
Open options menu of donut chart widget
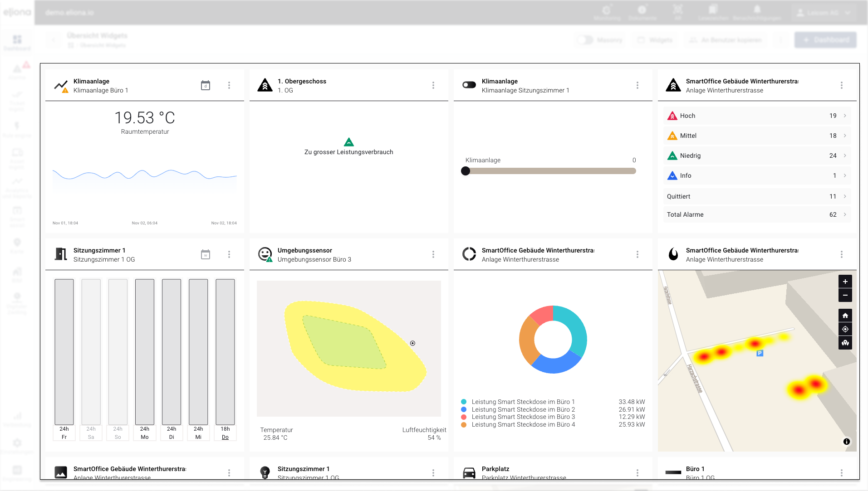pyautogui.click(x=638, y=254)
